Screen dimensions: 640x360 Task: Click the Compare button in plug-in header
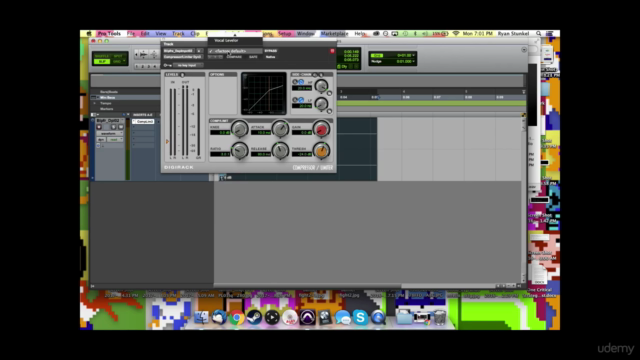234,57
